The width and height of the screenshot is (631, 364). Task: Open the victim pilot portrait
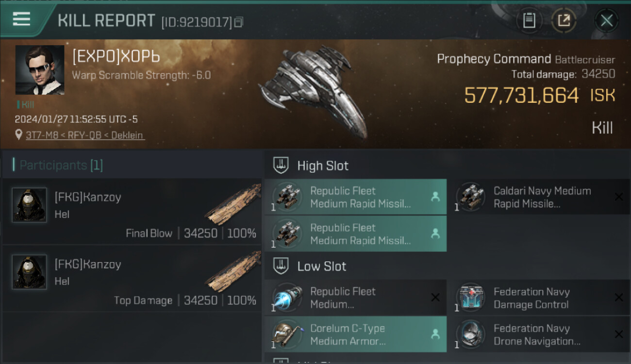coord(40,70)
